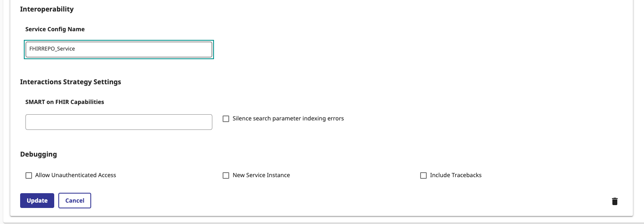Screen dimensions: 644x224
Task: Focus the Service Config Name input field
Action: pyautogui.click(x=119, y=49)
